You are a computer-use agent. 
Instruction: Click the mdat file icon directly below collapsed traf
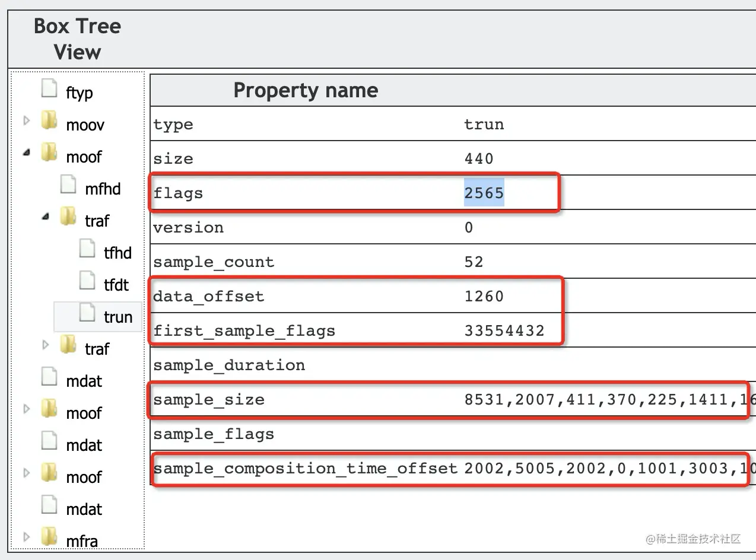click(x=50, y=377)
